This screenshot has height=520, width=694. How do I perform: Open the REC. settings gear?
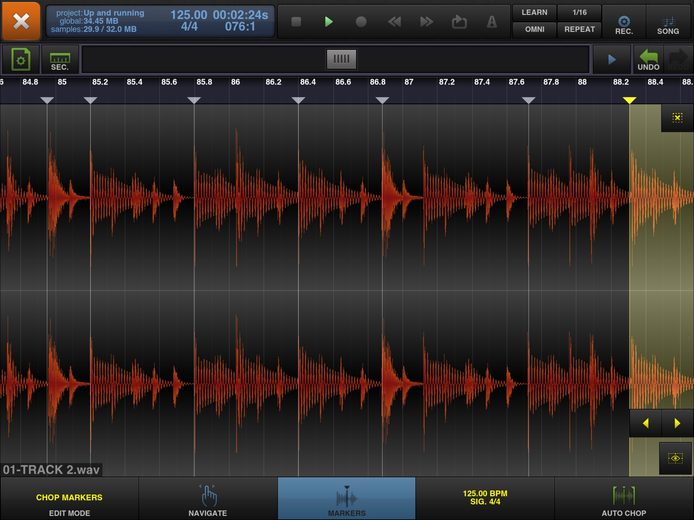click(624, 23)
